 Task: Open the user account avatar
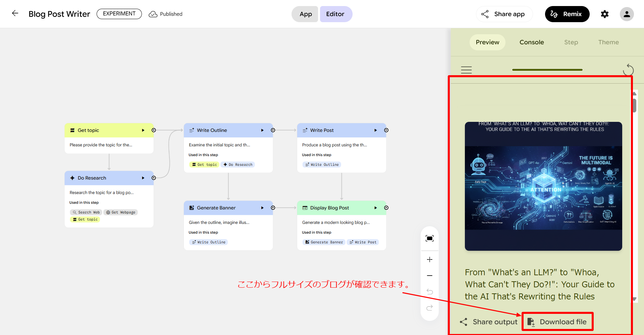(626, 14)
